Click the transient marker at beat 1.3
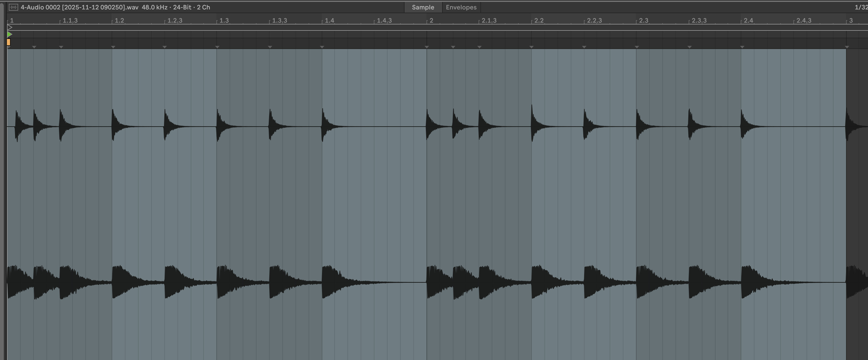Viewport: 868px width, 360px height. tap(217, 47)
